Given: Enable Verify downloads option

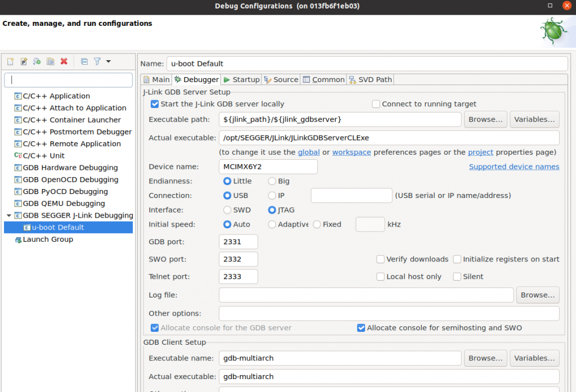Looking at the screenshot, I should click(381, 259).
